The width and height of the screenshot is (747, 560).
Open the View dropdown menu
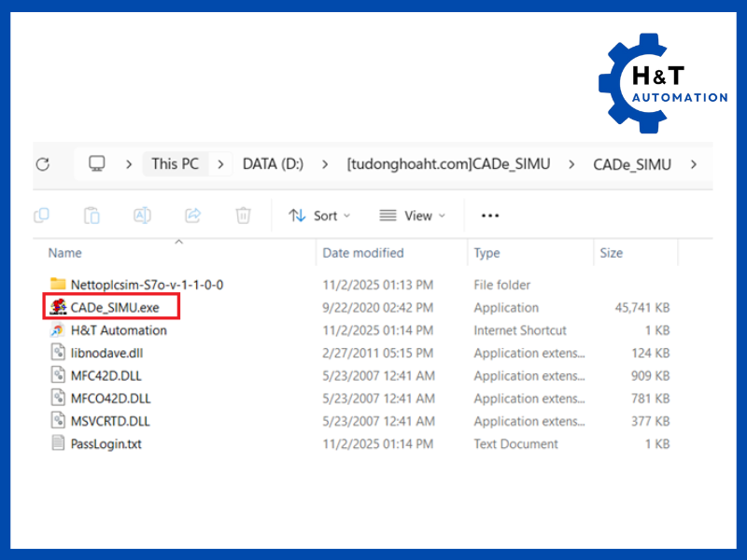click(x=413, y=216)
